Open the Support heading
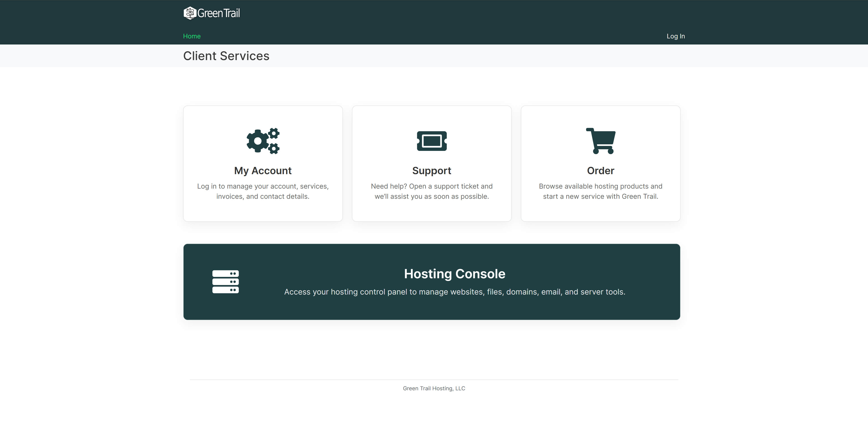This screenshot has width=868, height=421. tap(432, 171)
